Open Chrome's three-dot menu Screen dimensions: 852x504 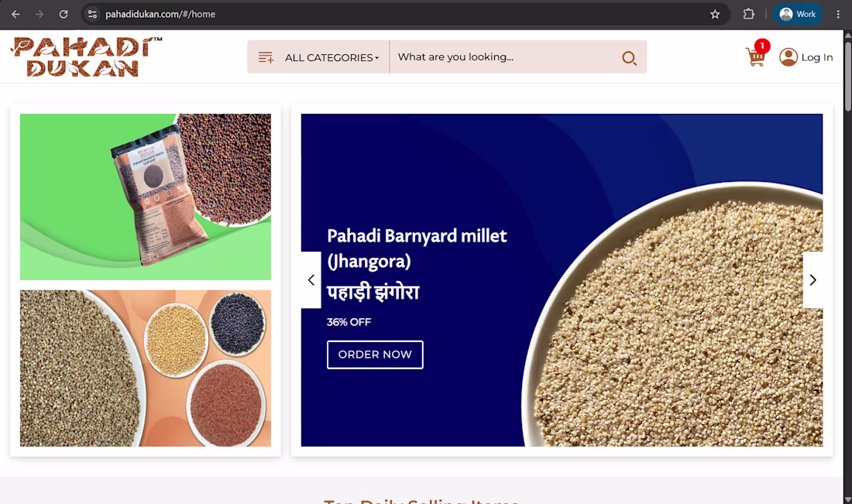838,14
